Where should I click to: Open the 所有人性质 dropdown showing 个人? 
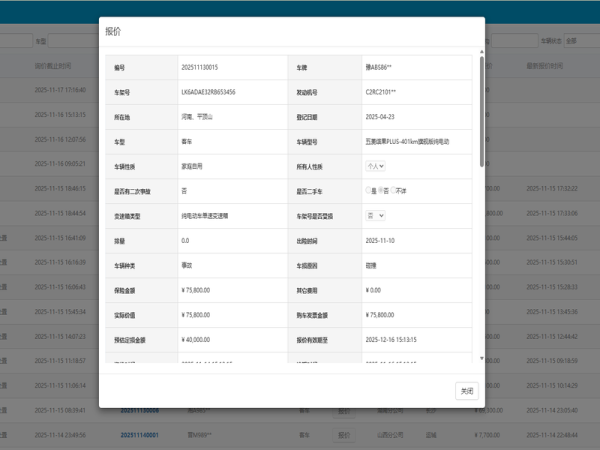pyautogui.click(x=375, y=166)
